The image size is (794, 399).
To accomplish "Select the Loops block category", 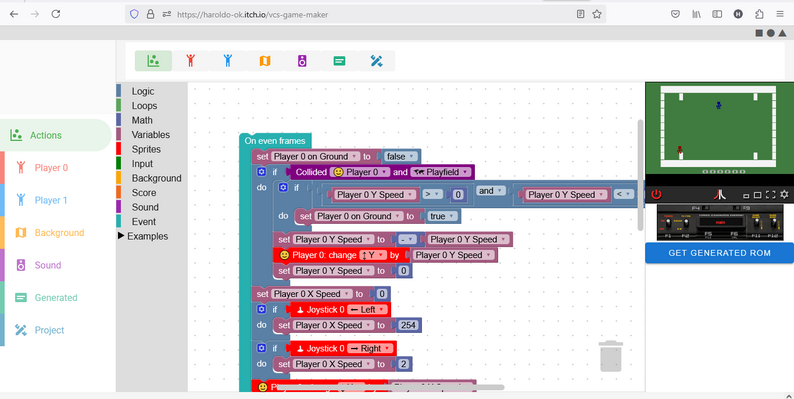I will (144, 106).
